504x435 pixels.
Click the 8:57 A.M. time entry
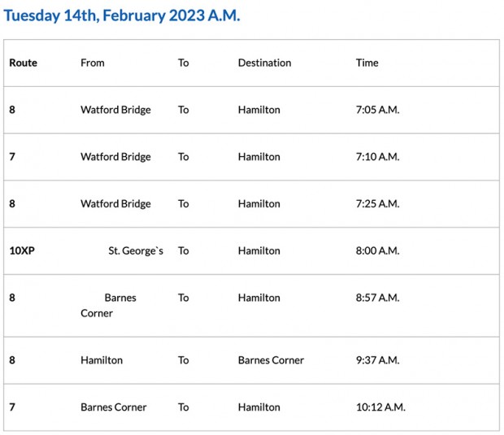click(x=377, y=298)
